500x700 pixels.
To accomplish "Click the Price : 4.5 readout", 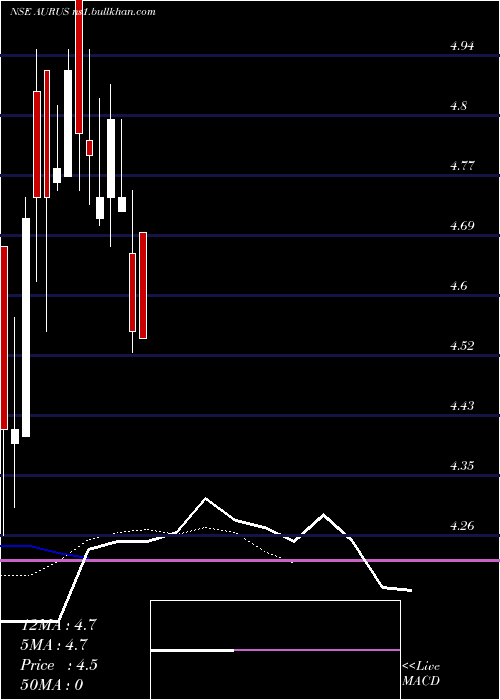I will [58, 665].
